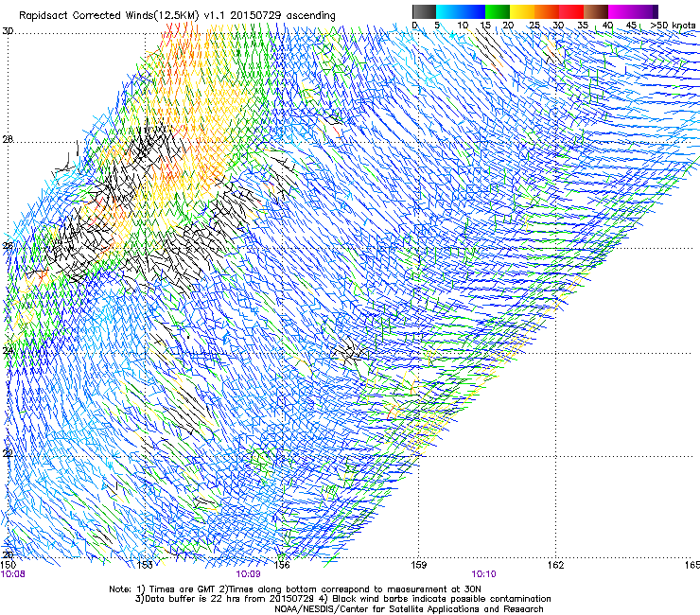Image resolution: width=700 pixels, height=615 pixels.
Task: Click the gray 0-5 knots color swatch
Action: point(424,11)
